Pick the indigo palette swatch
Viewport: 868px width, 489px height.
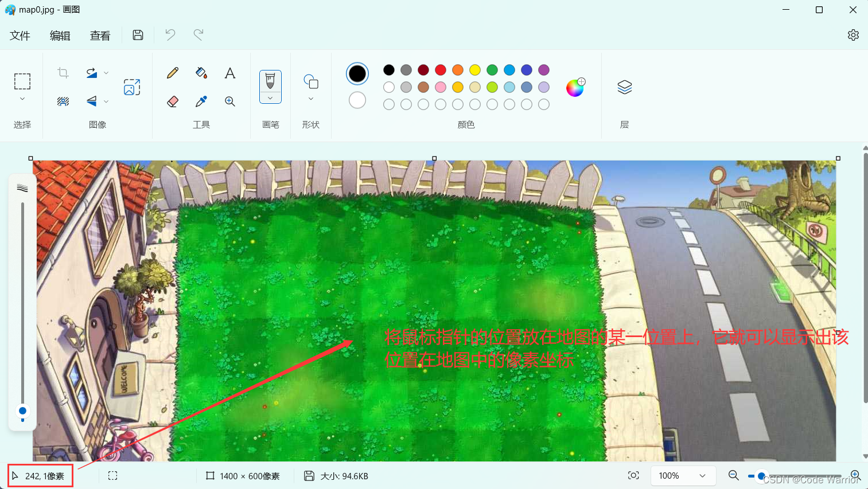tap(527, 70)
